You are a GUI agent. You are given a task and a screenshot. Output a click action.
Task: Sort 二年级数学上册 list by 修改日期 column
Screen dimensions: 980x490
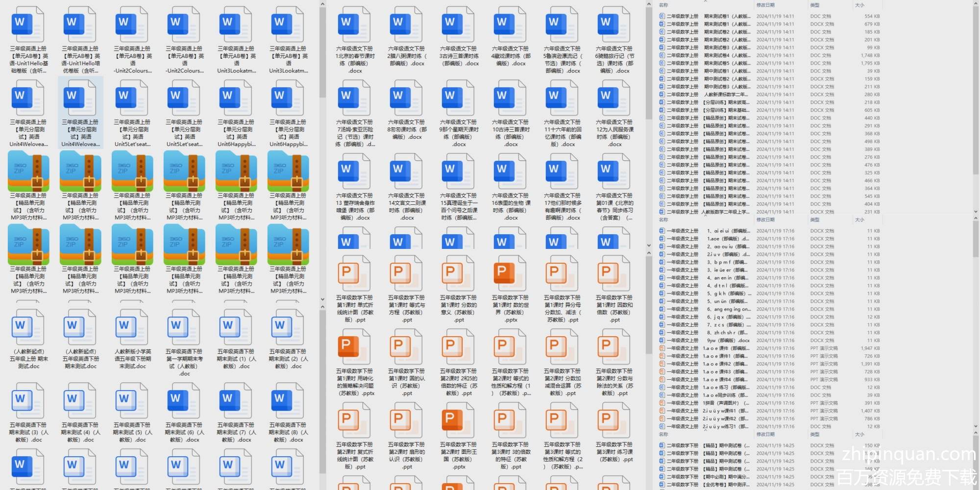coord(765,5)
